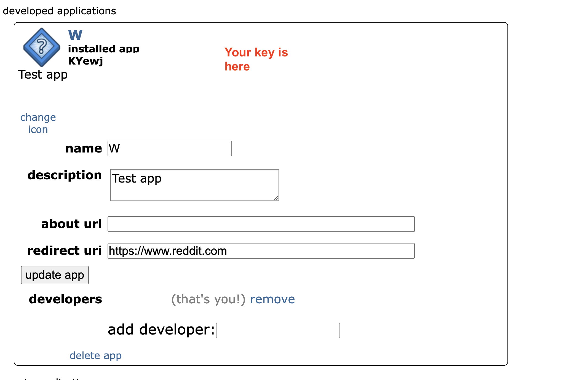Viewport: 588px width, 380px height.
Task: Click the 'installed app' type label
Action: [104, 49]
